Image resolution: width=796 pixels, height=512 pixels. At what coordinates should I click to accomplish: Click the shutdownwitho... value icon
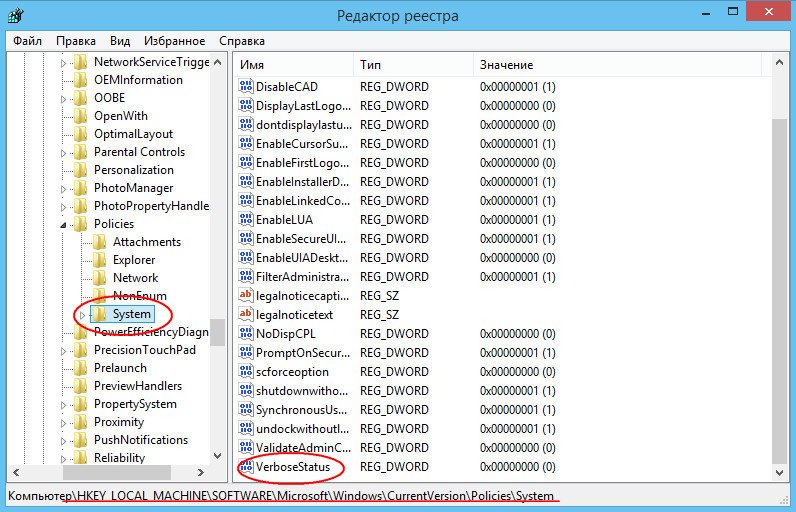[246, 390]
